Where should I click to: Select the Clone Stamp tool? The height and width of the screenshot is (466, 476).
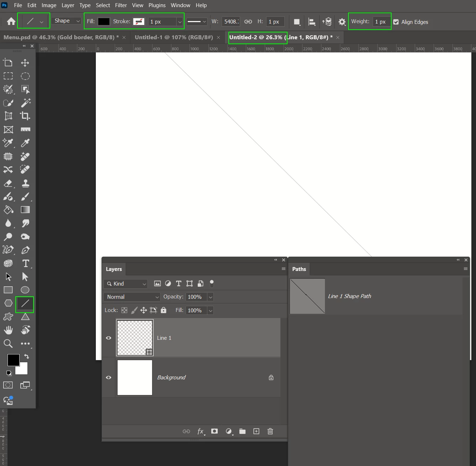coord(25,183)
